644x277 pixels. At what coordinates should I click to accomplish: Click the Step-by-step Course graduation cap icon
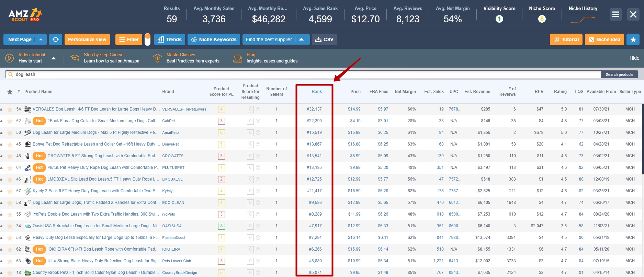[75, 58]
